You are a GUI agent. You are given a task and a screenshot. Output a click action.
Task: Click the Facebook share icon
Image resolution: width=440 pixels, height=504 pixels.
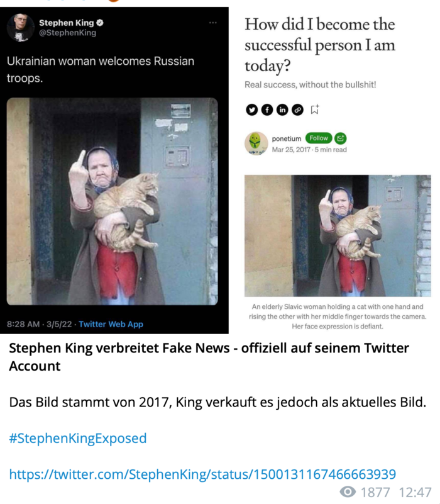(267, 110)
